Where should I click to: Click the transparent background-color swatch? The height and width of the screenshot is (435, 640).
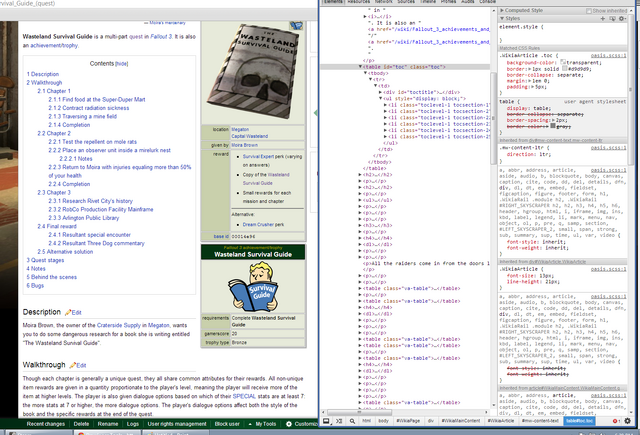click(x=563, y=62)
